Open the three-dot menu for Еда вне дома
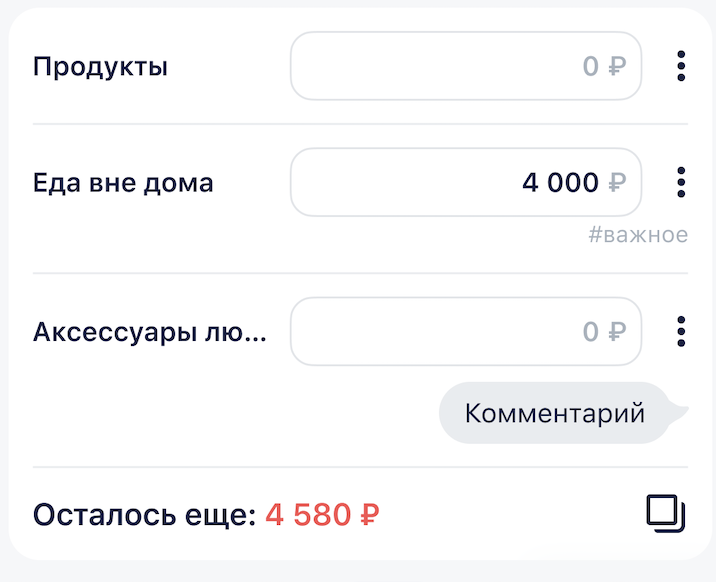Image resolution: width=716 pixels, height=582 pixels. point(681,182)
